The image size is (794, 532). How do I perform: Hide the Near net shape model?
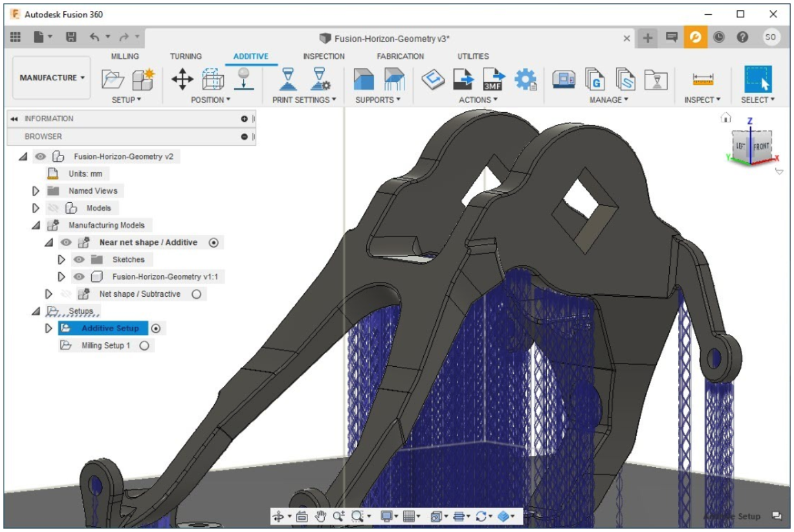click(x=66, y=243)
